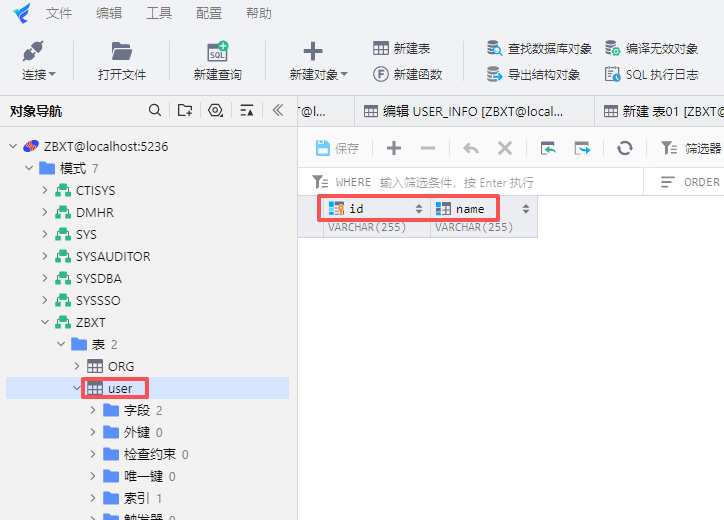Click the 保存 save button
The image size is (724, 520).
pos(337,148)
